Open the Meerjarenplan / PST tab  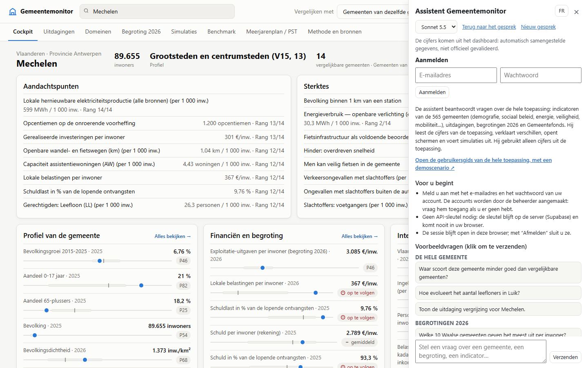coord(272,31)
